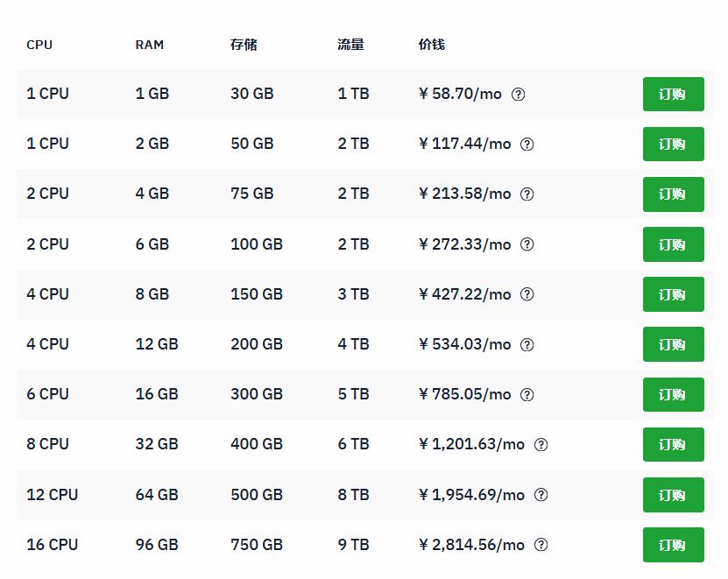
Task: Click the question mark beside ¥427.22/mo
Action: coord(527,294)
